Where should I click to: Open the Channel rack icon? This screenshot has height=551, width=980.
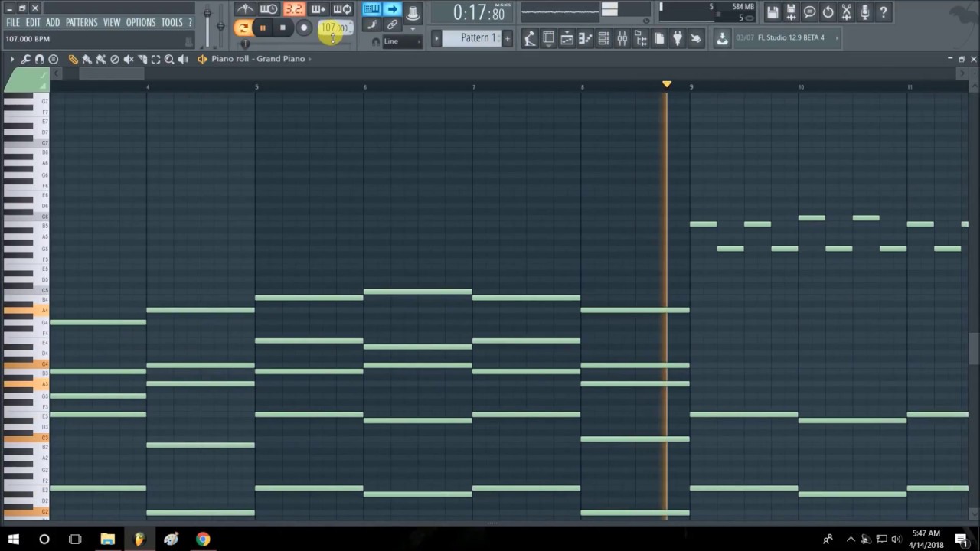click(x=603, y=38)
